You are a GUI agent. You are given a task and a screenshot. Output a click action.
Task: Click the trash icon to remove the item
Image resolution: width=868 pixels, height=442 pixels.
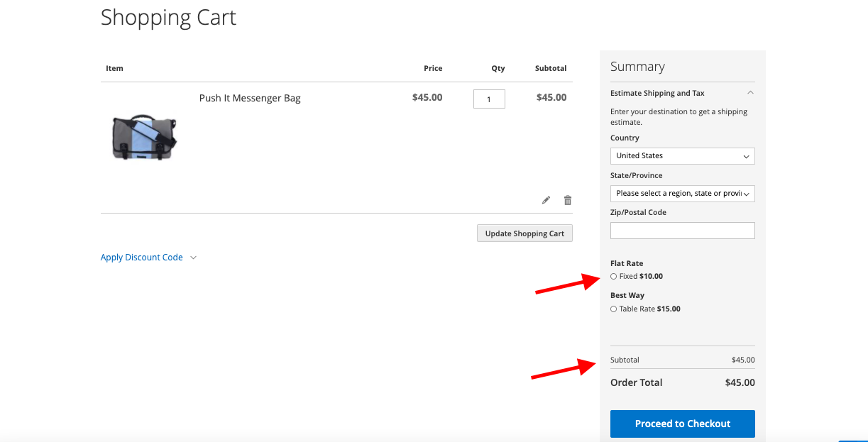[x=568, y=200]
